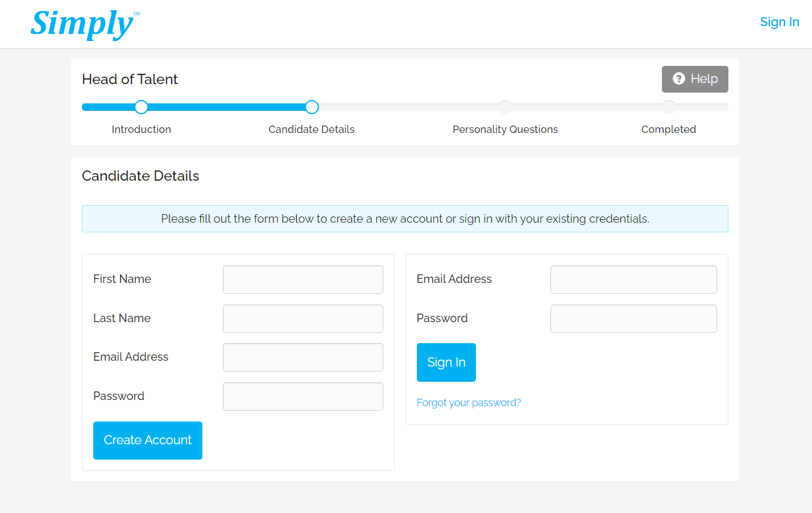812x513 pixels.
Task: Click the First Name label
Action: coord(122,279)
